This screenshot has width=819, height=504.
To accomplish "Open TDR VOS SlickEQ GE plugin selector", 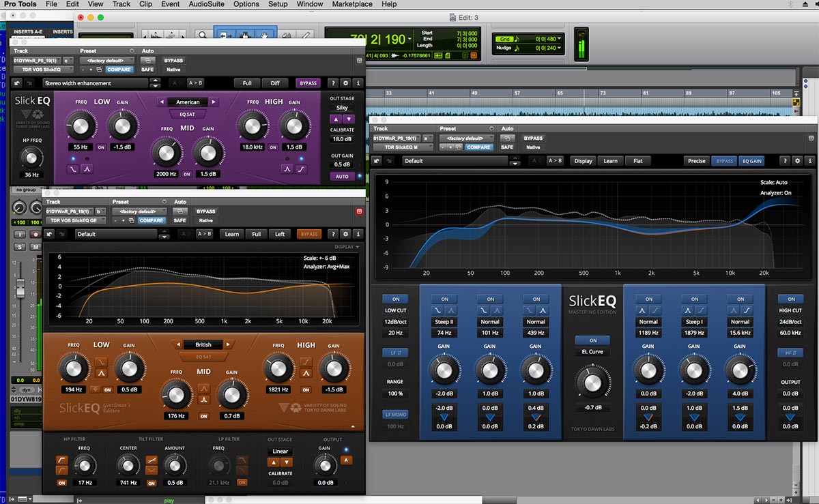I will (x=76, y=220).
